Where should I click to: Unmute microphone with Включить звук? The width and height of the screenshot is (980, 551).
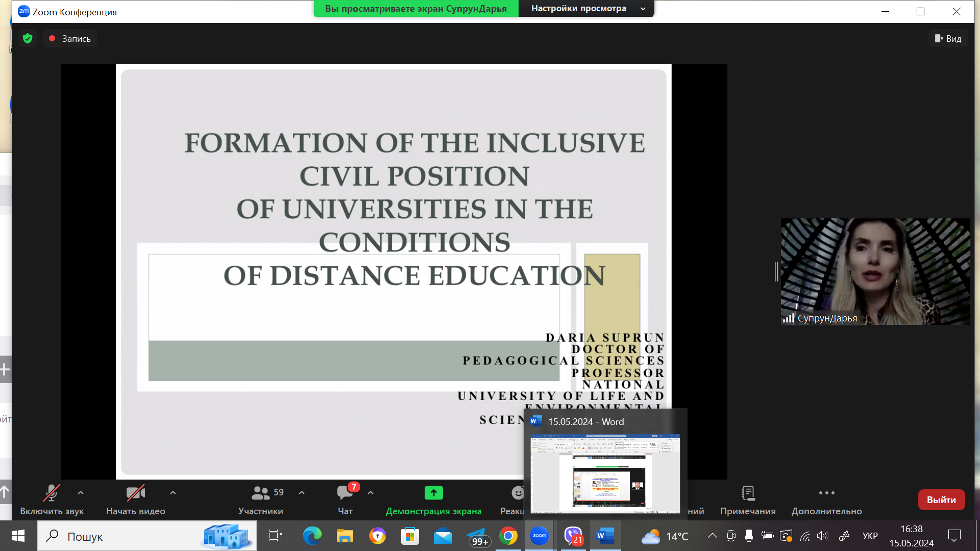(x=52, y=493)
